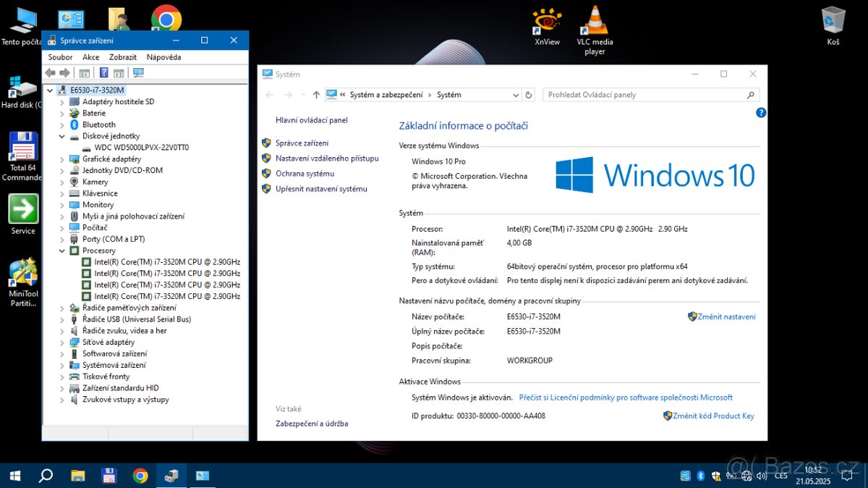The image size is (868, 488).
Task: Click Zabezpečení a údržba link
Action: pos(312,424)
